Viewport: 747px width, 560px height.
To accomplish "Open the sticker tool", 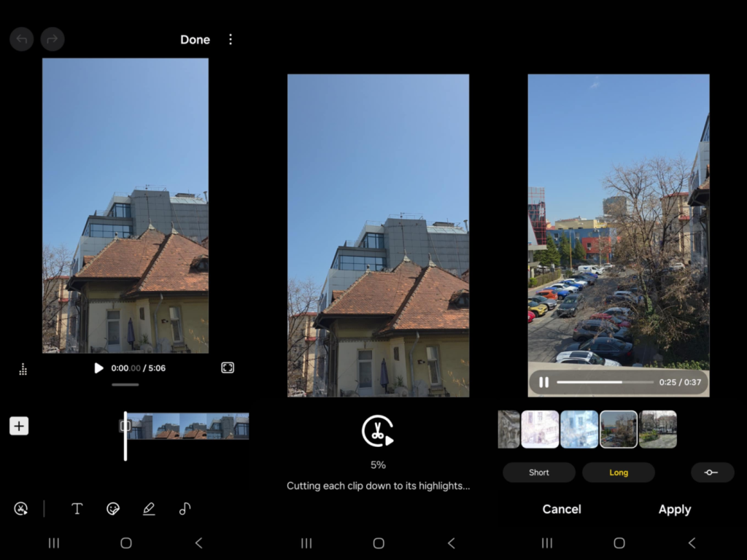I will pyautogui.click(x=113, y=509).
